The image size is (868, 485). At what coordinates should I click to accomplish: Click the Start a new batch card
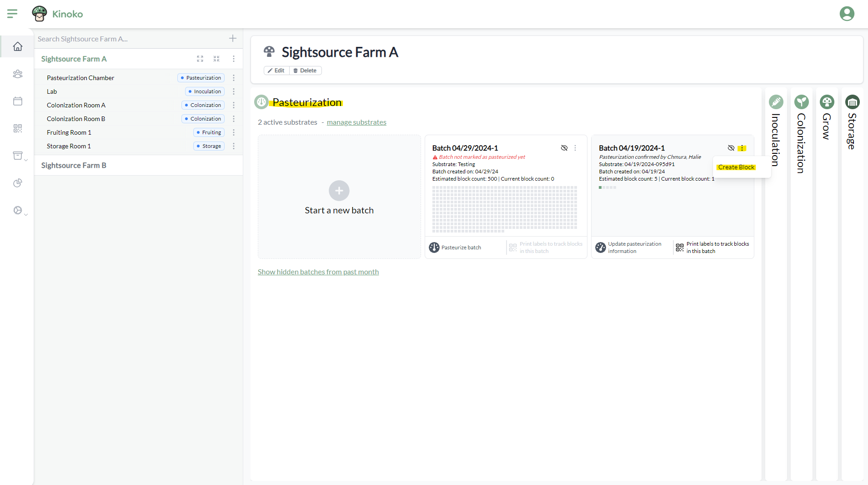tap(339, 197)
